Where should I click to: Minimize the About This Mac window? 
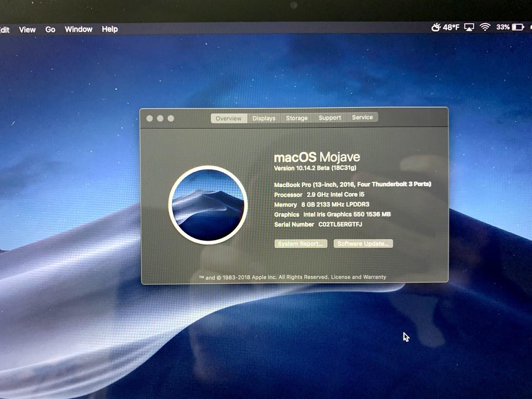160,119
